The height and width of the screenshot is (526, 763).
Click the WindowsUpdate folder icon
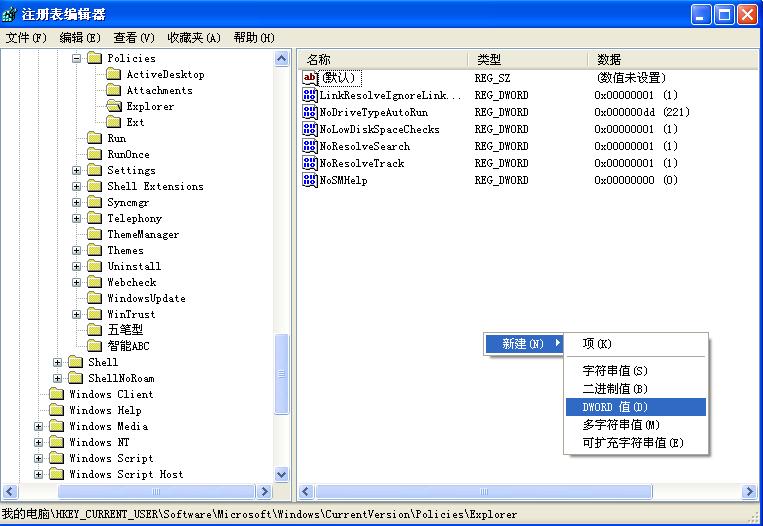94,298
